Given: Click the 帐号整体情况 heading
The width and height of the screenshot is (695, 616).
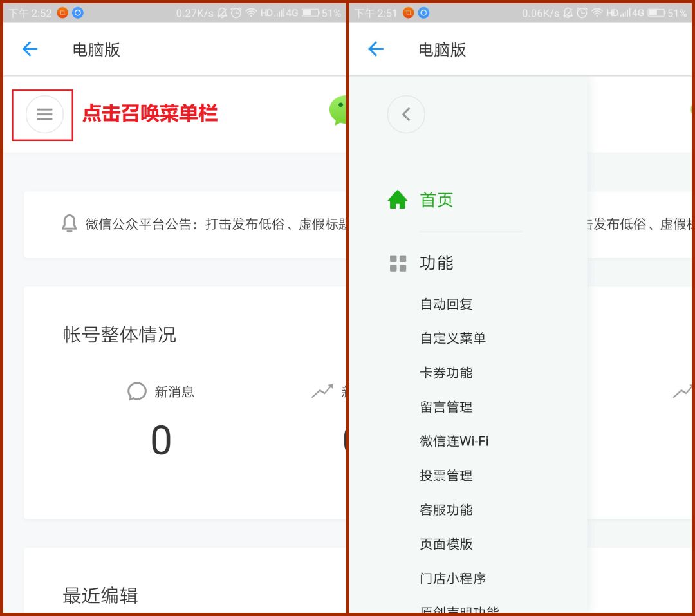Looking at the screenshot, I should point(119,334).
